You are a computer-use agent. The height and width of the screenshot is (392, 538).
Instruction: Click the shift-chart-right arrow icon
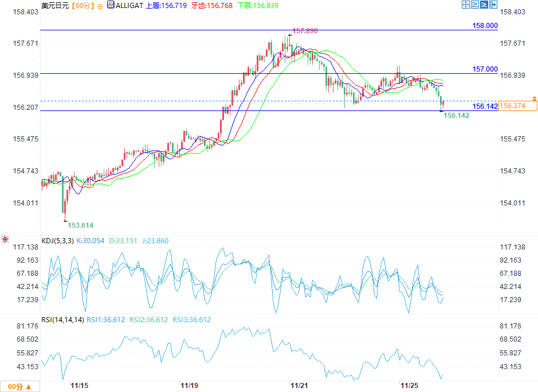(x=493, y=5)
